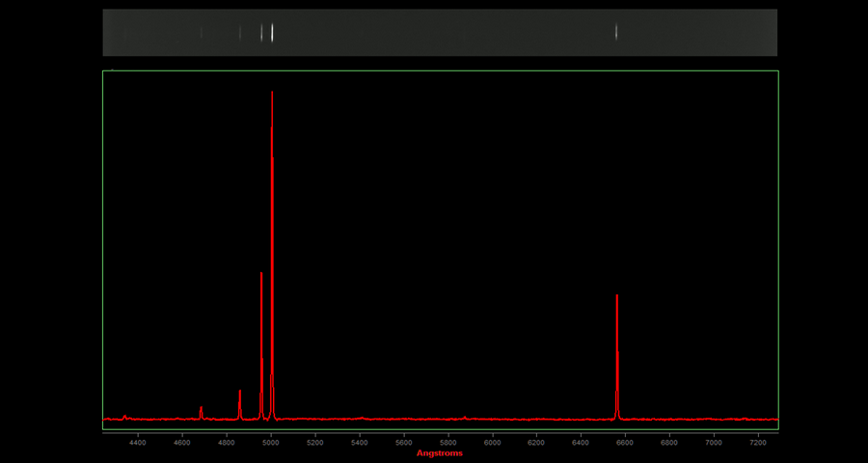Click the 7000 wavelength tick label
The image size is (868, 463).
pos(714,442)
